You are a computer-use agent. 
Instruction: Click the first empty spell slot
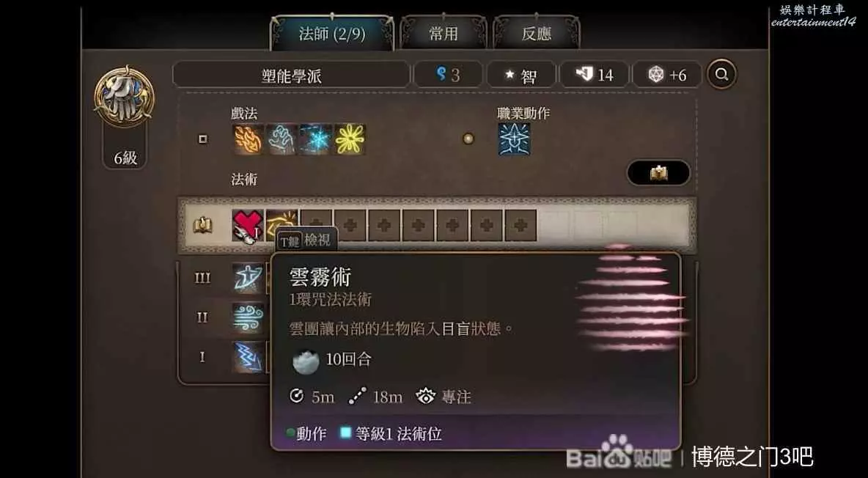316,225
